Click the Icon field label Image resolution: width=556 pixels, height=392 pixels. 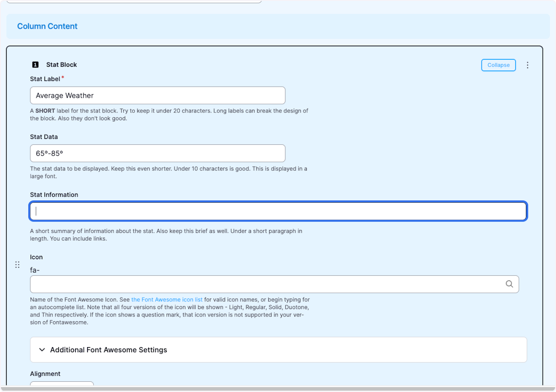37,257
